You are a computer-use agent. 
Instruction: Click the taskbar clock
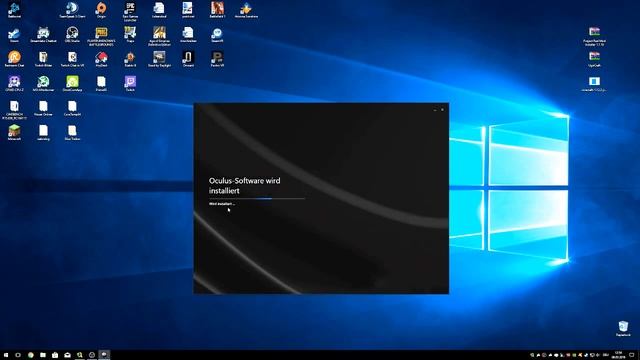tap(618, 355)
